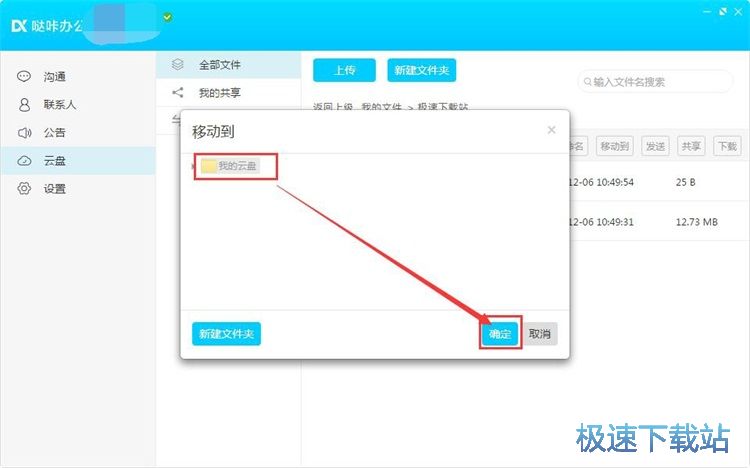Close the 移动到 dialog with the X
The width and height of the screenshot is (750, 468).
[x=551, y=130]
